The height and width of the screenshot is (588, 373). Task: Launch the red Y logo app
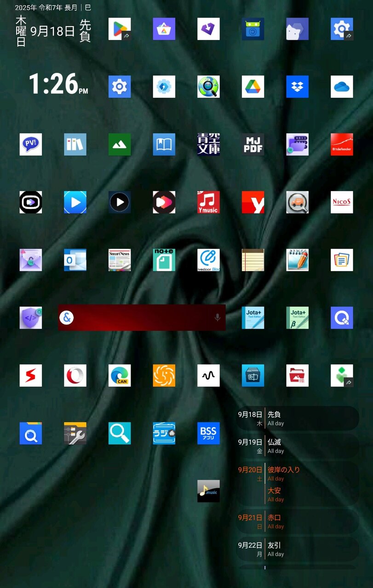click(253, 202)
